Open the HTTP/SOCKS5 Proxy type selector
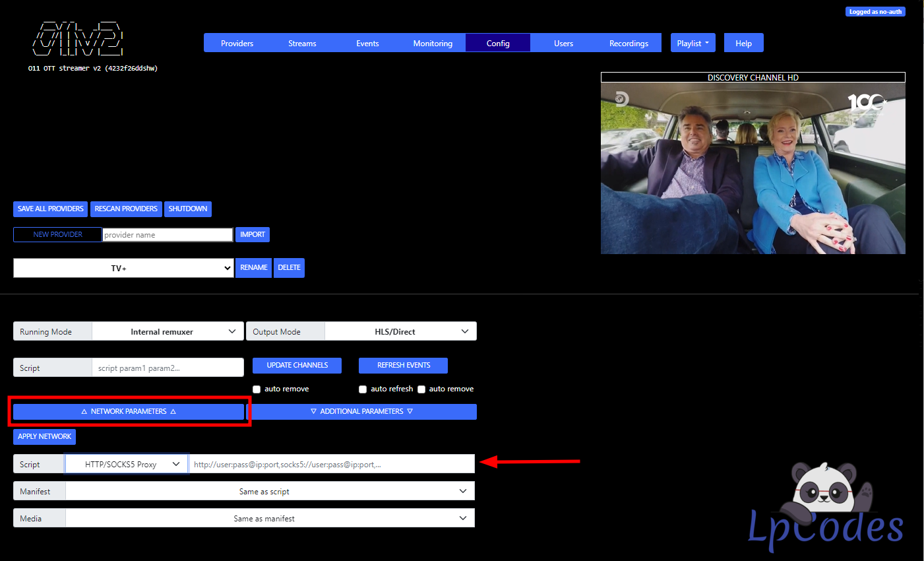This screenshot has width=924, height=561. click(x=125, y=463)
